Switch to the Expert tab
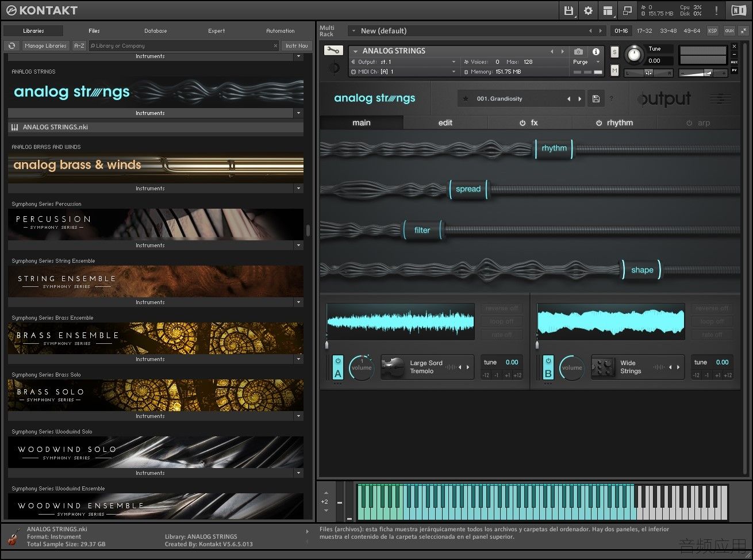 217,31
